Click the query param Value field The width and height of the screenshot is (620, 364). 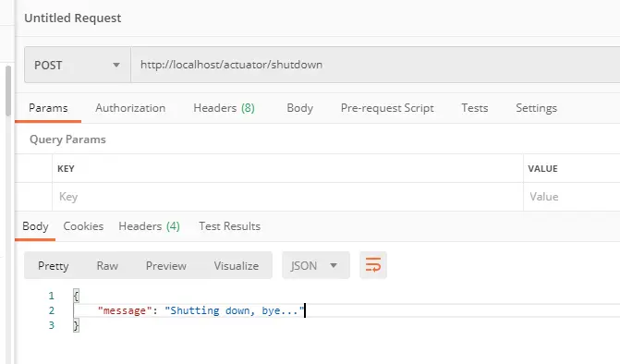click(x=572, y=197)
